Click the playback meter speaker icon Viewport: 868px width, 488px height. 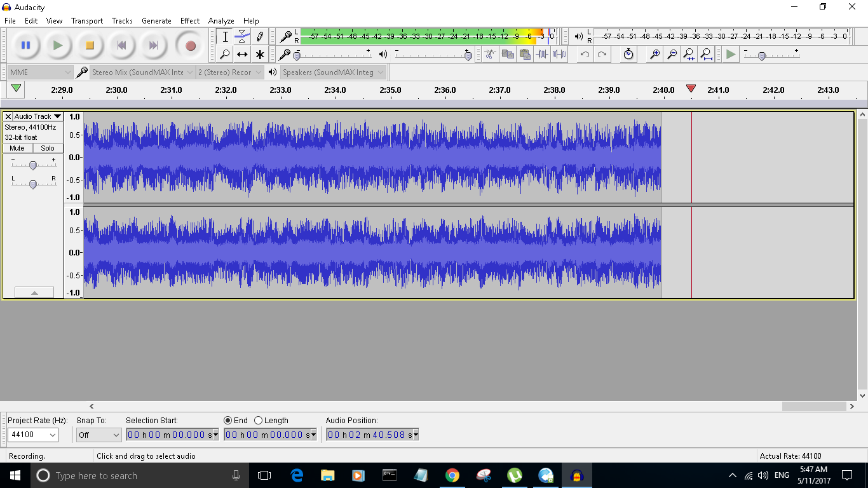click(578, 37)
